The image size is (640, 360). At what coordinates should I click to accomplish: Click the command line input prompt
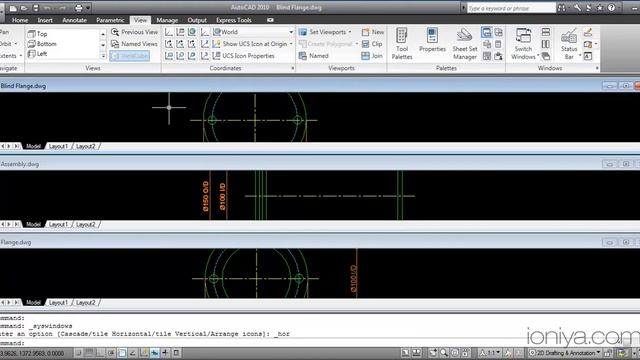[x=320, y=343]
